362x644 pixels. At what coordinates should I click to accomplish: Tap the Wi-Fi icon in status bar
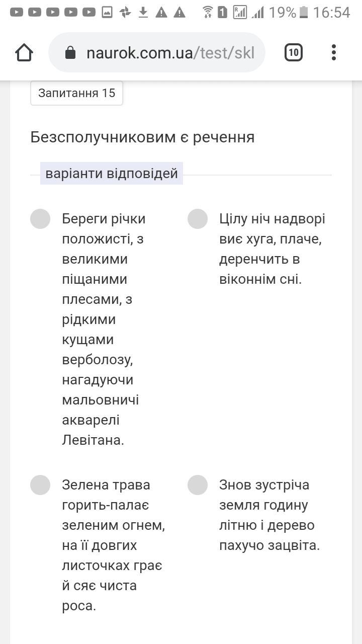(x=207, y=12)
